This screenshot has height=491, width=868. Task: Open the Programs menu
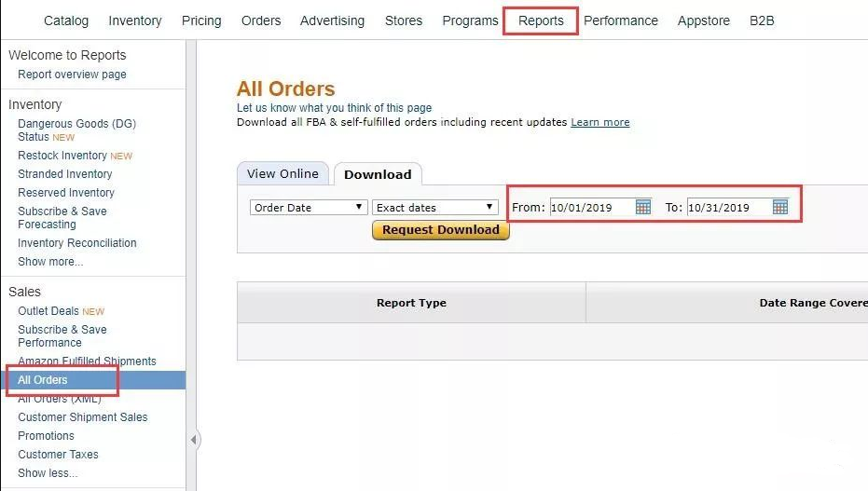click(x=470, y=21)
